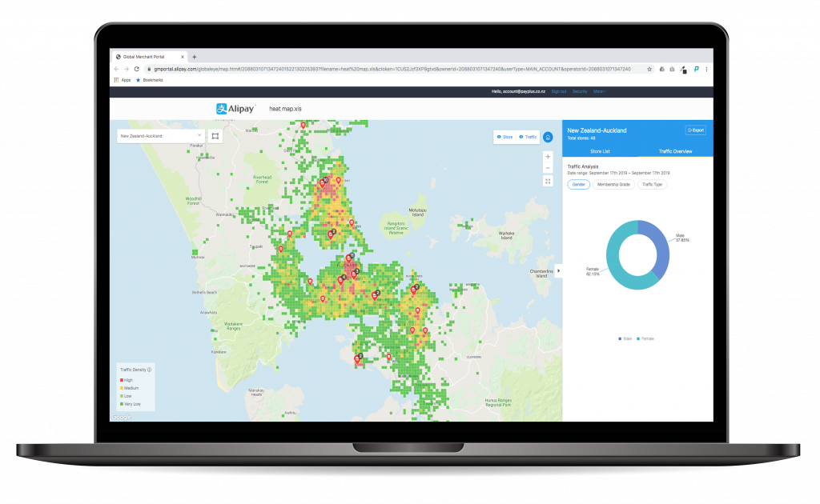Click the green P extension icon
Image resolution: width=820 pixels, height=504 pixels.
[x=696, y=69]
